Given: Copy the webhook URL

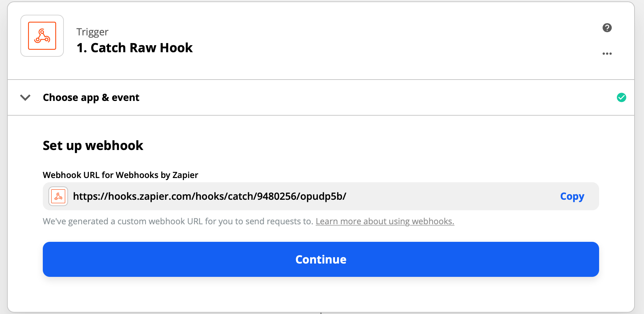Looking at the screenshot, I should [572, 196].
